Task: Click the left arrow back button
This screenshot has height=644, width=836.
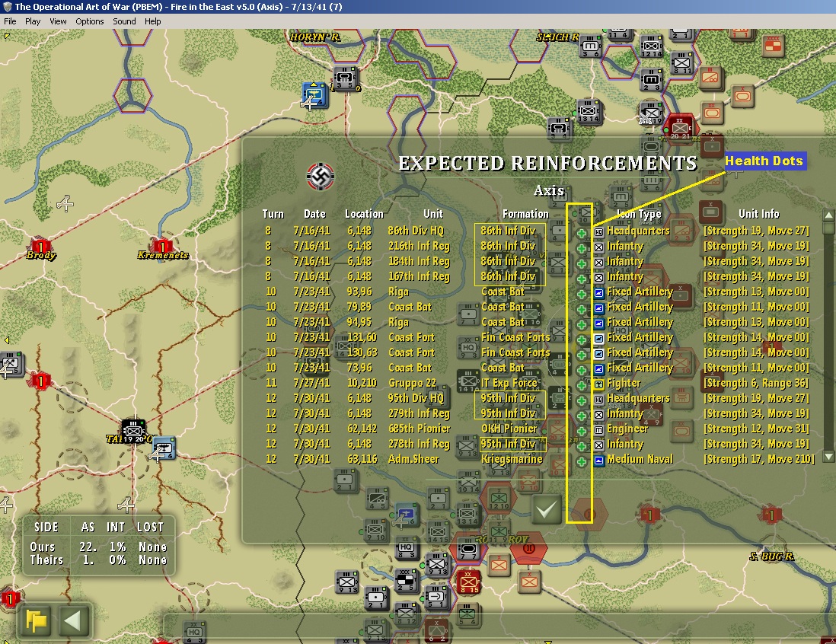Action: tap(72, 620)
